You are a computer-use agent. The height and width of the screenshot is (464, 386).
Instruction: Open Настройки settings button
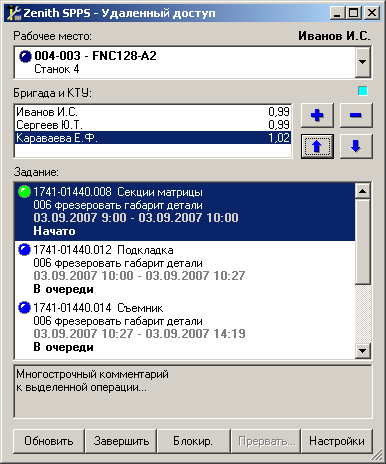[x=337, y=441]
